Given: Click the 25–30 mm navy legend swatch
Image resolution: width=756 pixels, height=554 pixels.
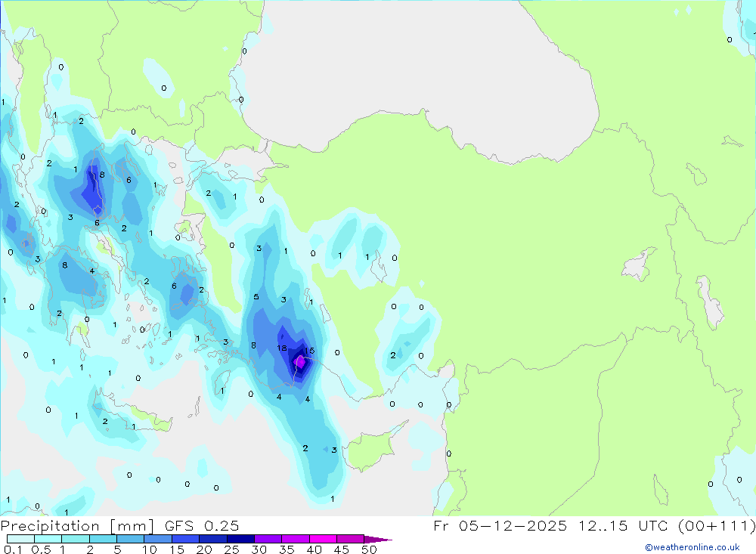Looking at the screenshot, I should coord(240,539).
